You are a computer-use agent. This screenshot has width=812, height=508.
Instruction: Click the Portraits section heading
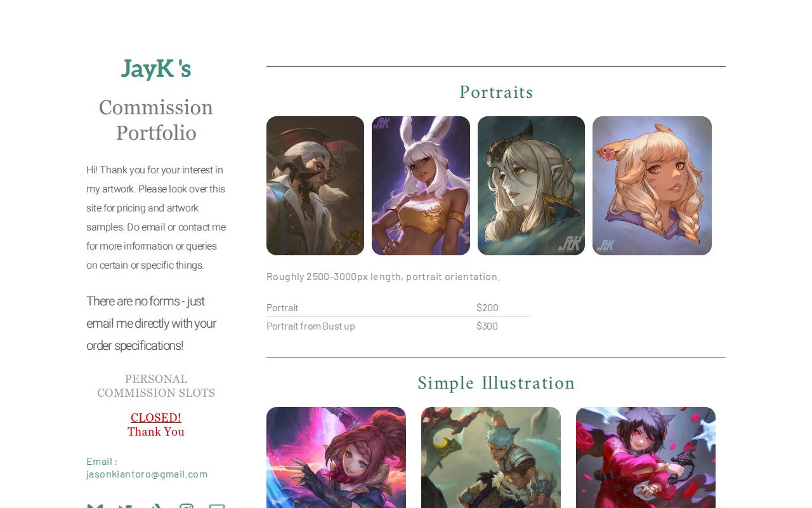[496, 93]
